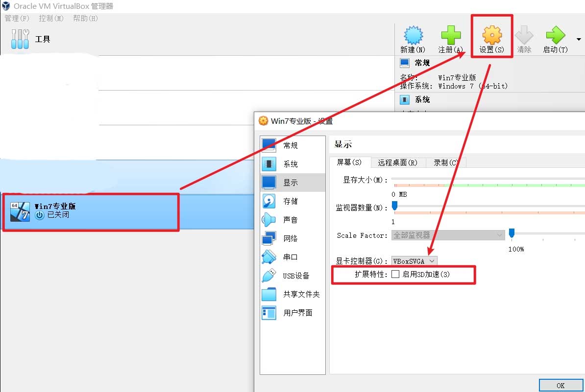Enable the 启用3D加速 checkbox
Viewport: 585px width, 392px height.
pos(395,274)
